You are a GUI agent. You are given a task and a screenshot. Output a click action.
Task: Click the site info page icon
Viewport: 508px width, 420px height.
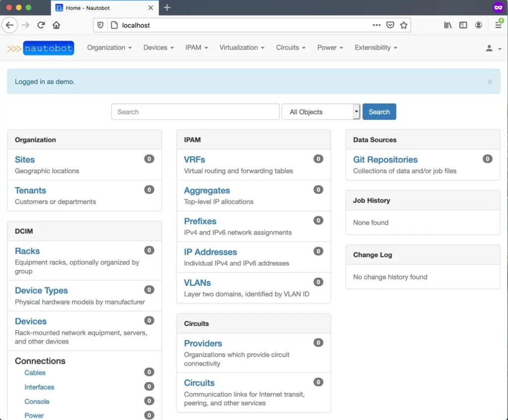point(115,25)
